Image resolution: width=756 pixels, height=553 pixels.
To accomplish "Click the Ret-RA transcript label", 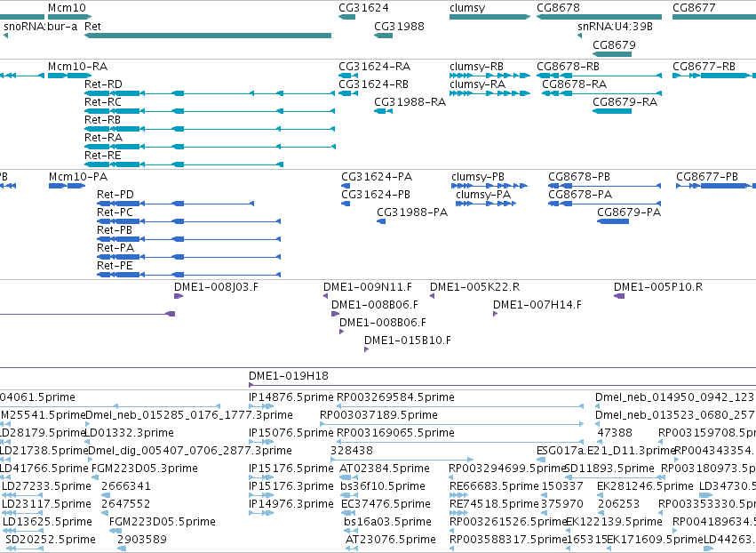I will [x=103, y=138].
